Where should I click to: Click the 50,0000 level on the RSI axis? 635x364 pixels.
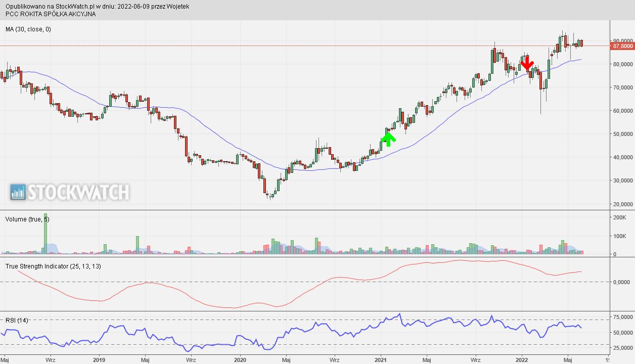(623, 333)
